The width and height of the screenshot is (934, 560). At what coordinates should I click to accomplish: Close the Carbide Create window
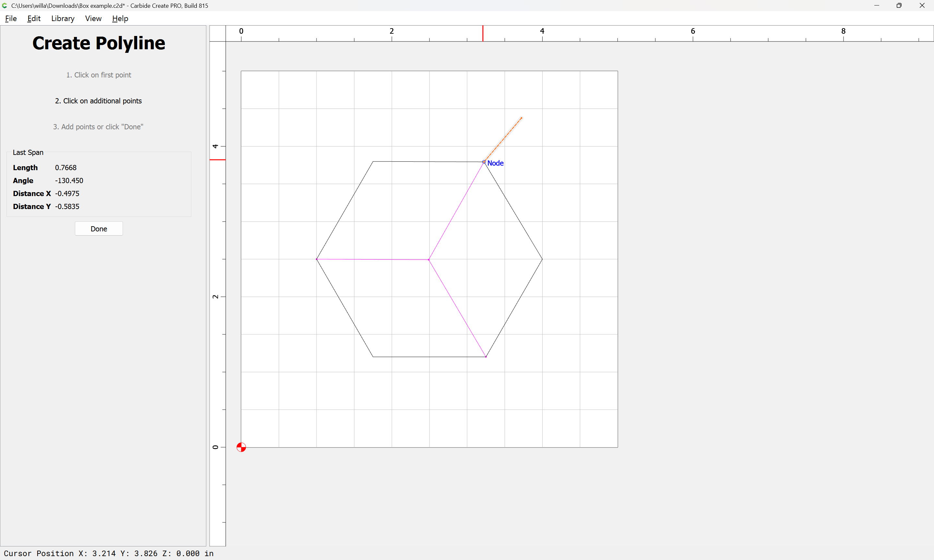922,5
